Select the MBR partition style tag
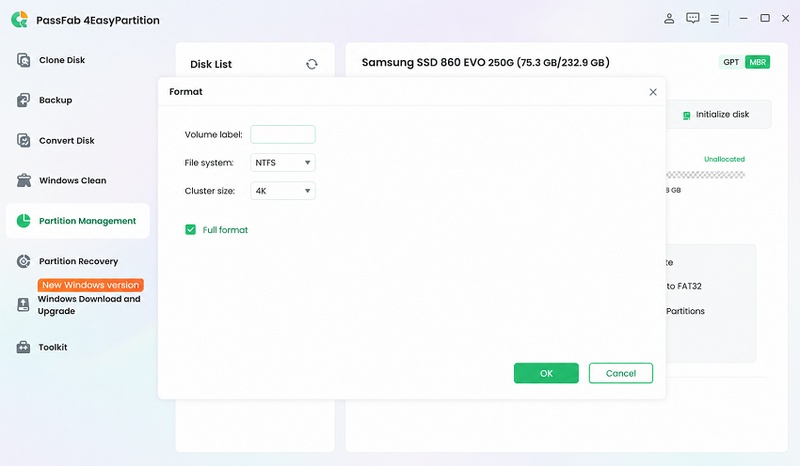The image size is (800, 466). click(x=758, y=62)
